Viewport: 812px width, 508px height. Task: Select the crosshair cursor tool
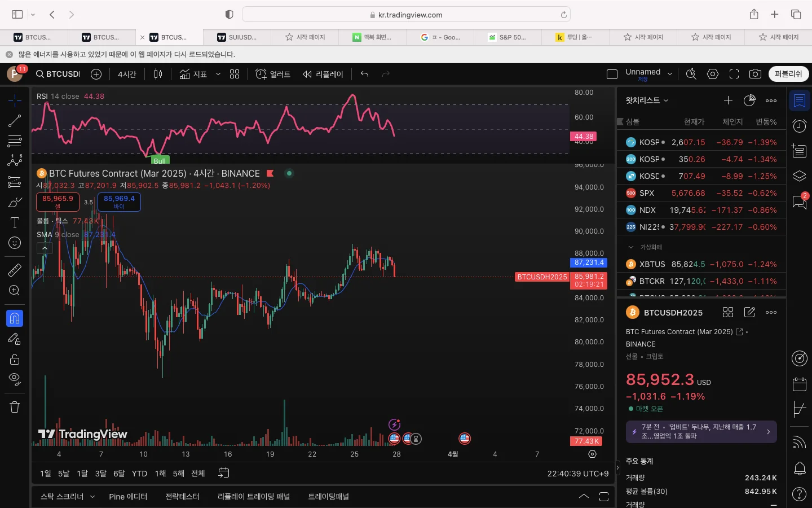(15, 100)
